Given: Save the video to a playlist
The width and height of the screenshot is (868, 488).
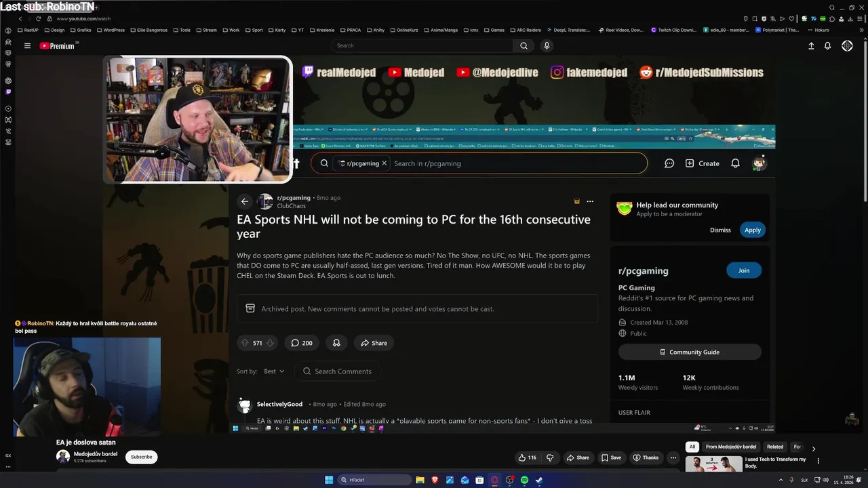Looking at the screenshot, I should 610,457.
